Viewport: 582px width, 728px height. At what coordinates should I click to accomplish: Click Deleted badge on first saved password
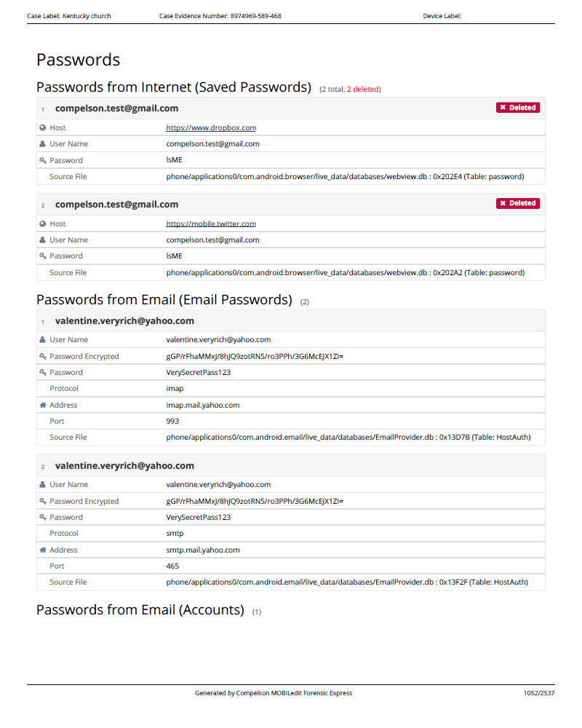click(x=518, y=108)
